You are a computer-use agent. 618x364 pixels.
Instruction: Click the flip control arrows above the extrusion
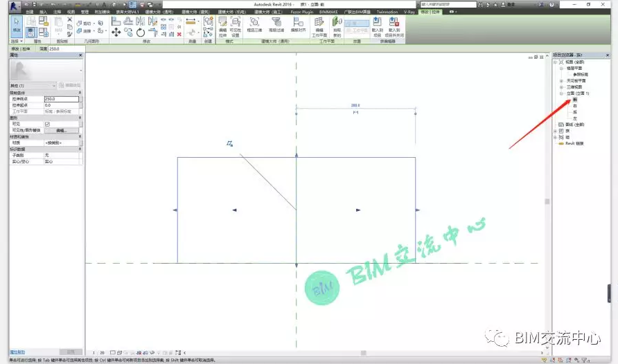point(230,144)
